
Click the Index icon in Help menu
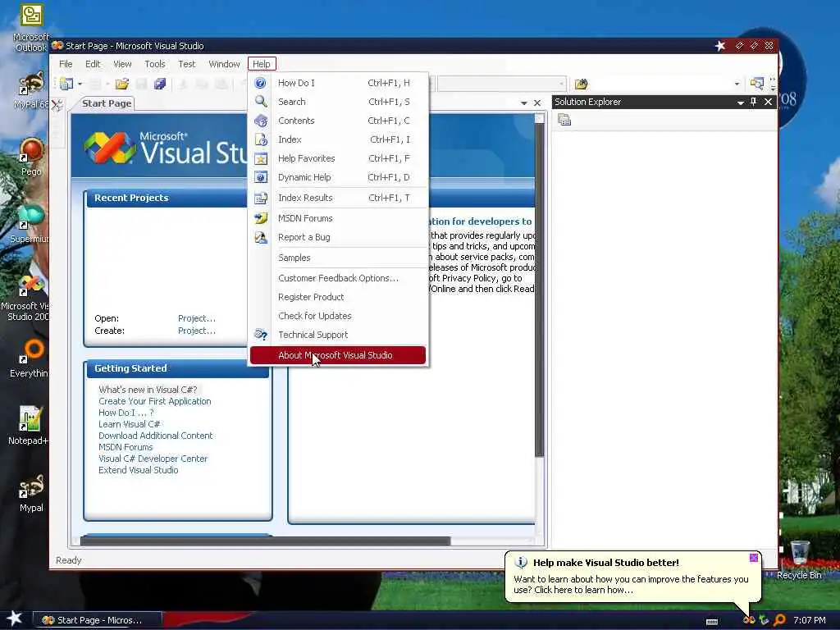(260, 139)
